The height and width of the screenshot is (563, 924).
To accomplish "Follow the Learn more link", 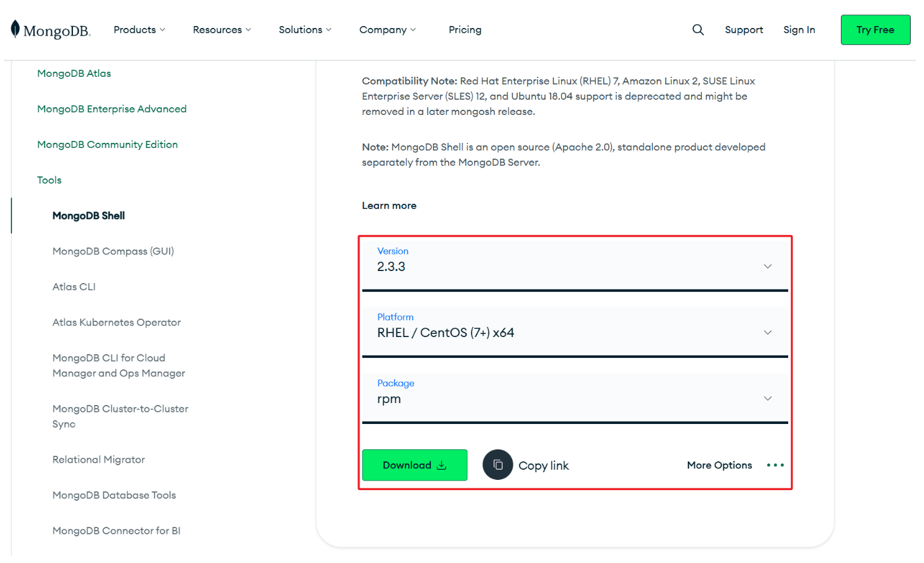I will (389, 206).
